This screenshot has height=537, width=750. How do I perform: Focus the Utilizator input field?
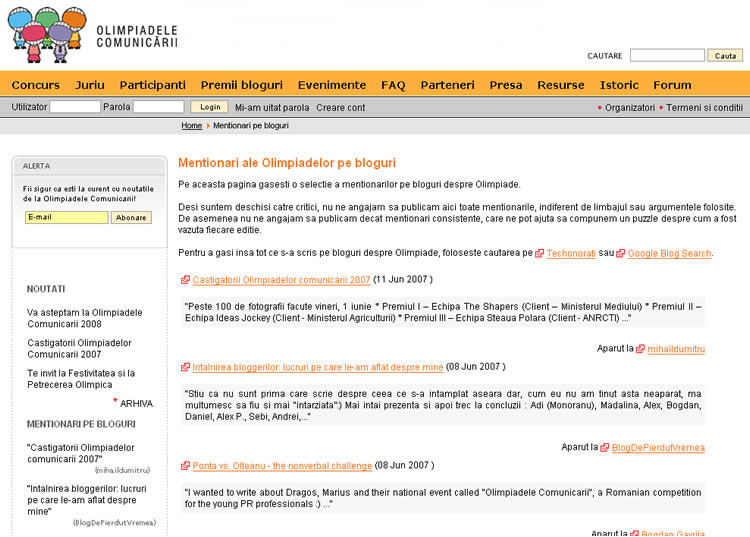(x=75, y=107)
